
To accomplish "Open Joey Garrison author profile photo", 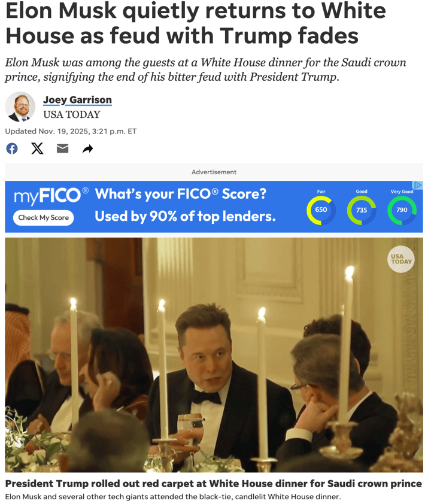I will pyautogui.click(x=20, y=107).
